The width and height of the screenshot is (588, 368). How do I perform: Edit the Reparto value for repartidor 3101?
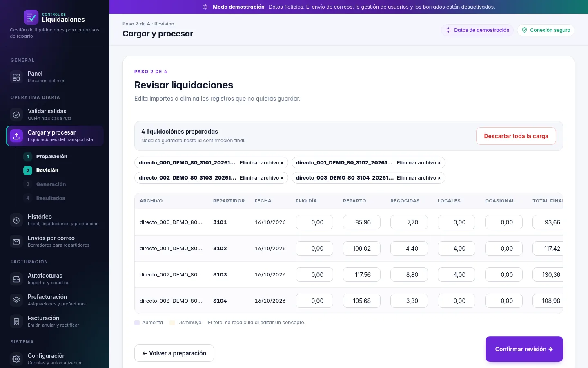[x=362, y=222]
